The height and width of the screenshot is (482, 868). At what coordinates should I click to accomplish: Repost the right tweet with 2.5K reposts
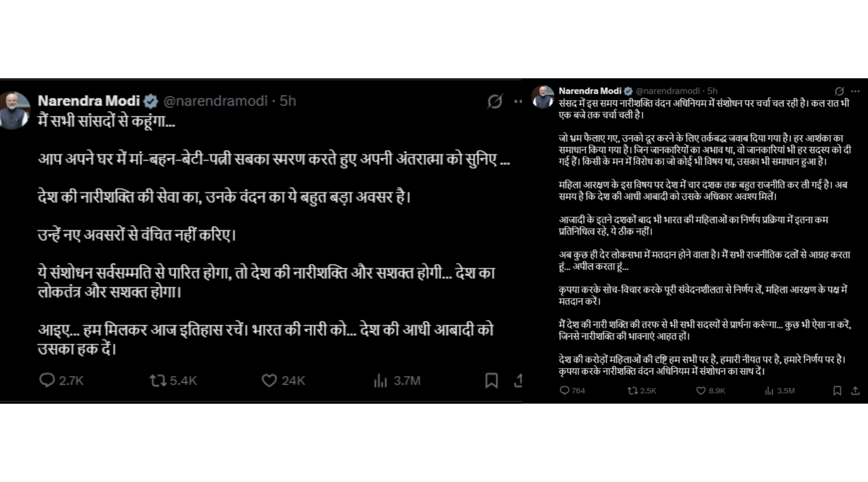coord(632,390)
